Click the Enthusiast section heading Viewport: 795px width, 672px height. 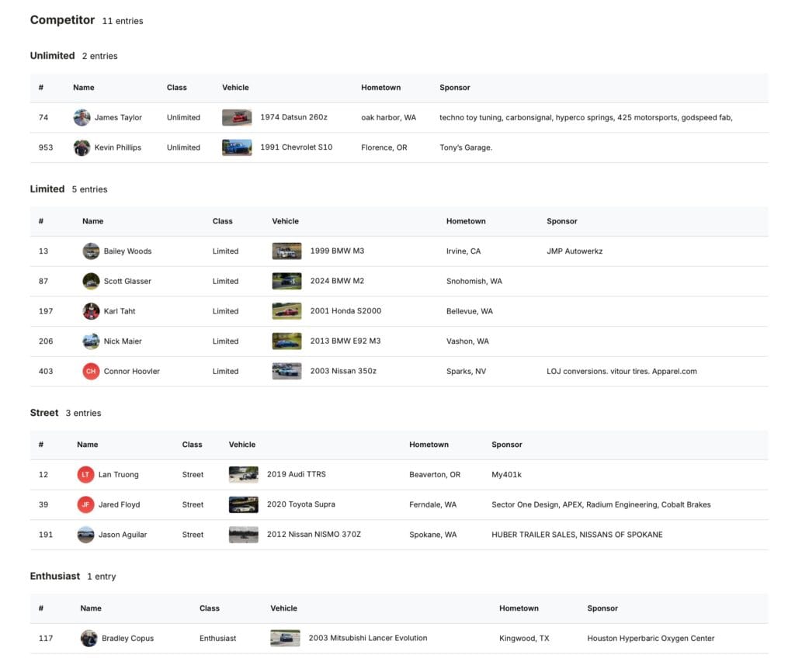(55, 577)
